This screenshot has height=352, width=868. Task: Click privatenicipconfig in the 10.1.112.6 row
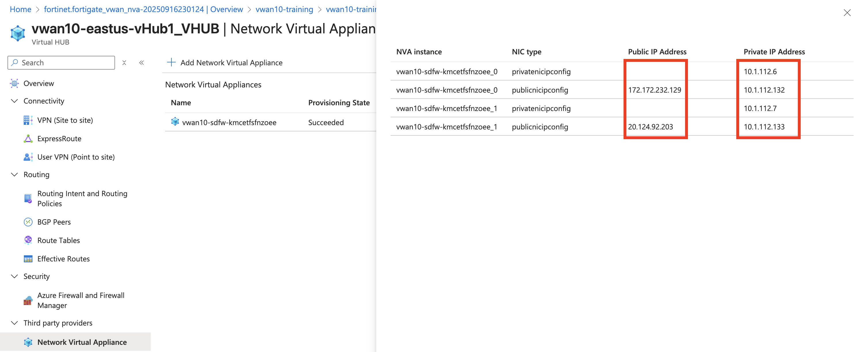click(x=541, y=71)
